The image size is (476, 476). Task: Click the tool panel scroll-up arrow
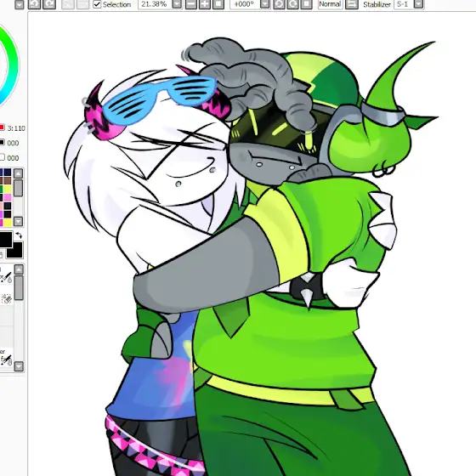coord(19,269)
